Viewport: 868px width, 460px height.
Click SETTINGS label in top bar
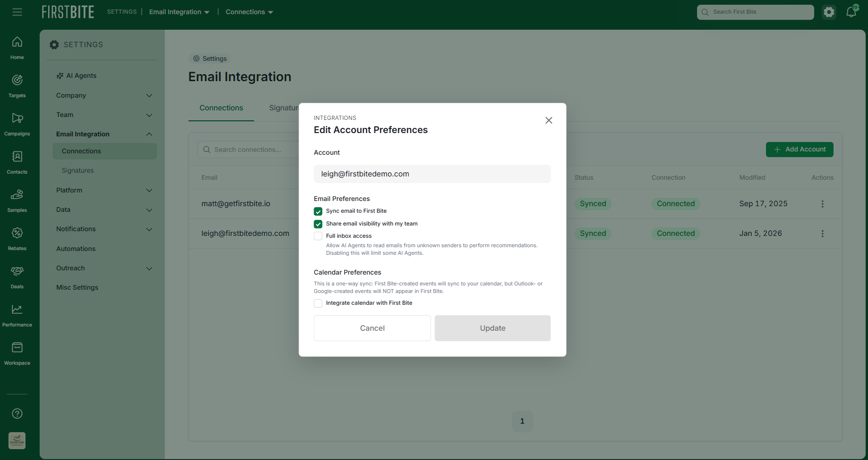tap(122, 12)
